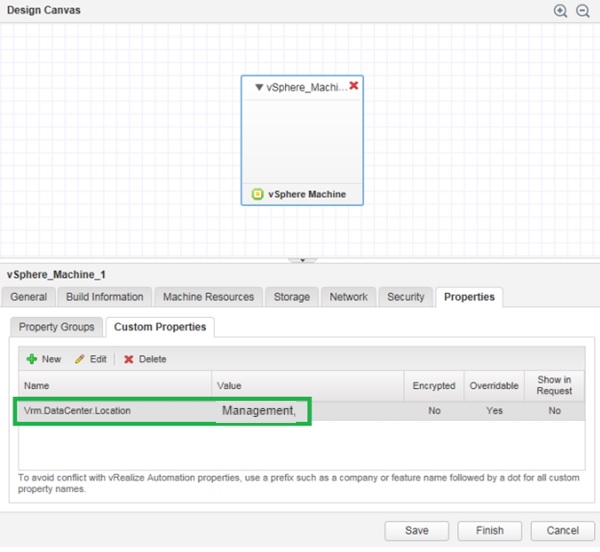Click the vSphere Machine green icon
Image resolution: width=600 pixels, height=552 pixels.
tap(258, 194)
